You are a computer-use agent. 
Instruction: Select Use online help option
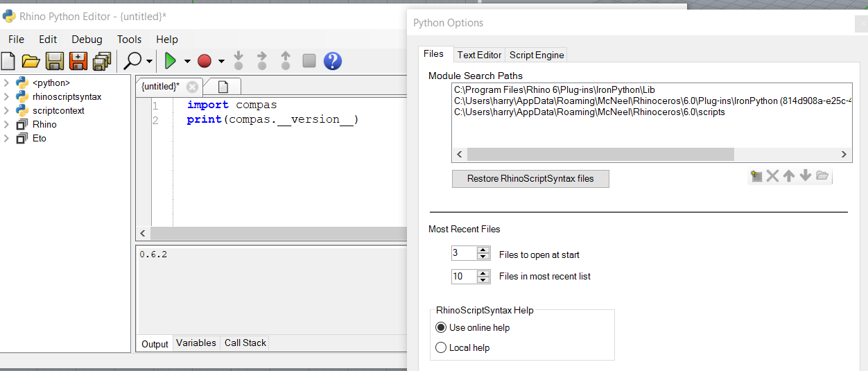coord(472,327)
